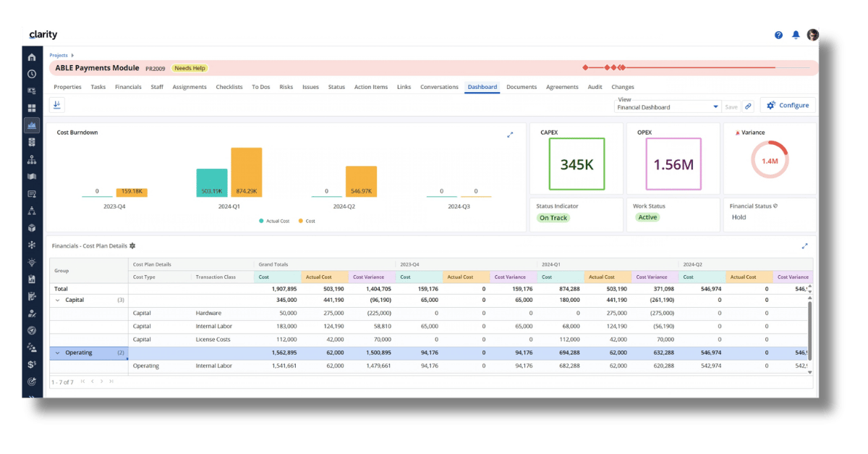
Task: Switch to the Financials tab
Action: (x=128, y=86)
